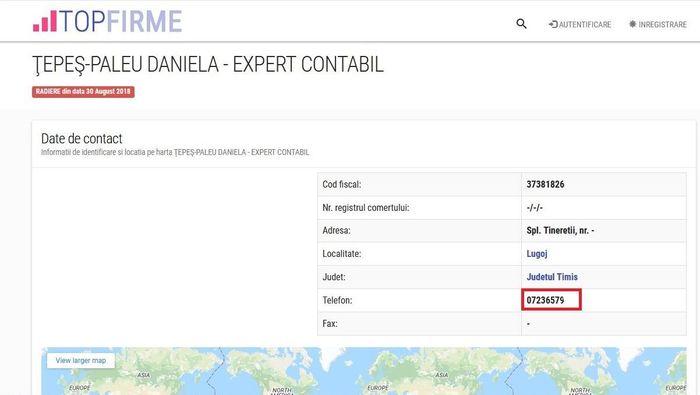The height and width of the screenshot is (395, 700).
Task: Click the Telefon row label
Action: point(337,300)
